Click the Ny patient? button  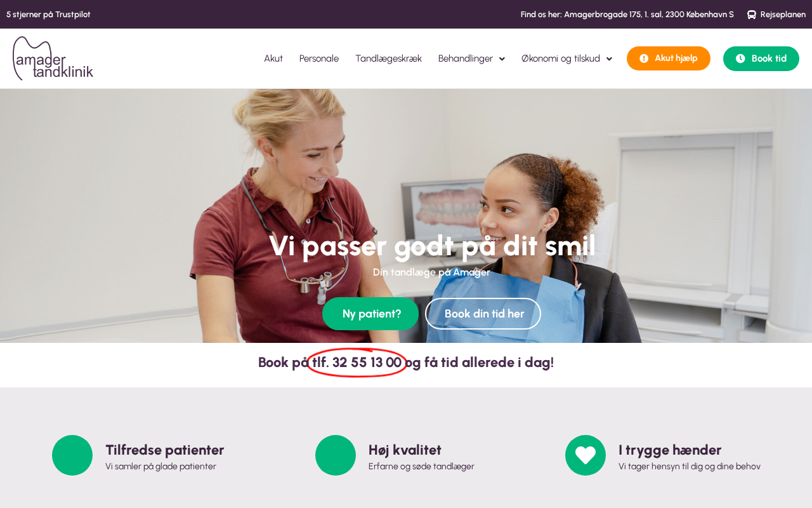[370, 314]
